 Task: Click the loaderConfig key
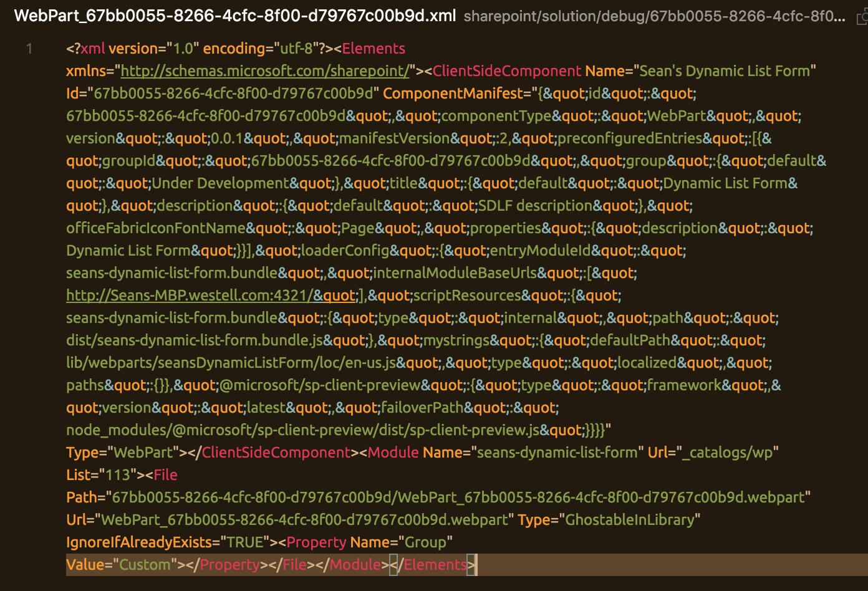(x=345, y=251)
